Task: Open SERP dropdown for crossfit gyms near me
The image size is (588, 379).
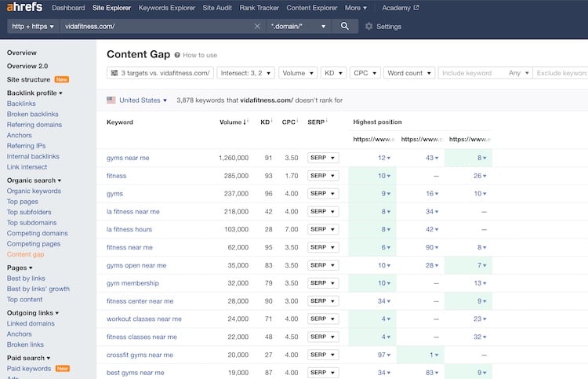Action: click(x=323, y=355)
